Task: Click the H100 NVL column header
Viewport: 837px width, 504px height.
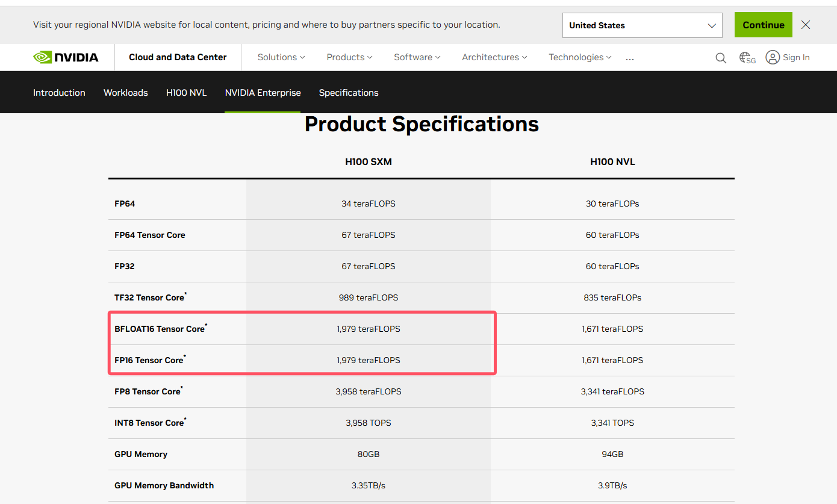Action: pyautogui.click(x=612, y=162)
